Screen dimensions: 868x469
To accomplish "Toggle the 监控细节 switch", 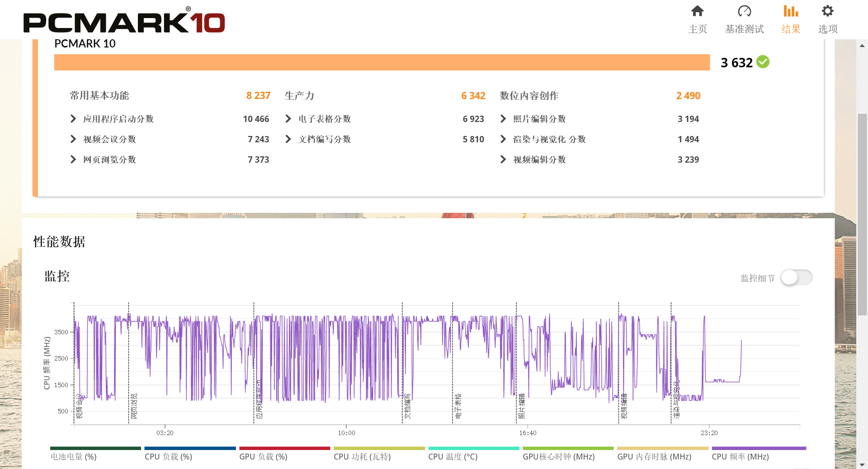I will pyautogui.click(x=797, y=277).
